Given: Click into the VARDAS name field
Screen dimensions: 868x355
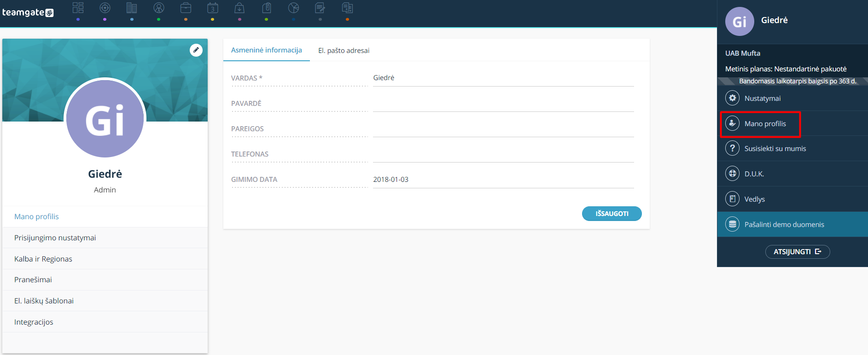Looking at the screenshot, I should (x=503, y=78).
